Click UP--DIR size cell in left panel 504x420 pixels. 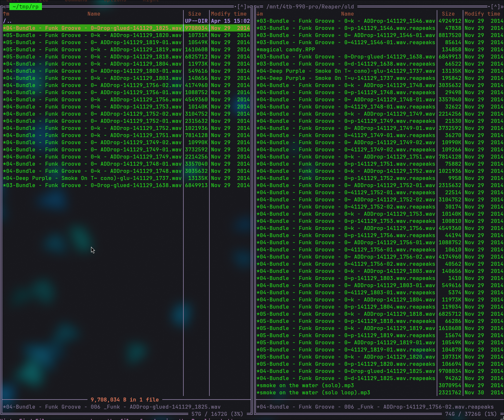196,21
